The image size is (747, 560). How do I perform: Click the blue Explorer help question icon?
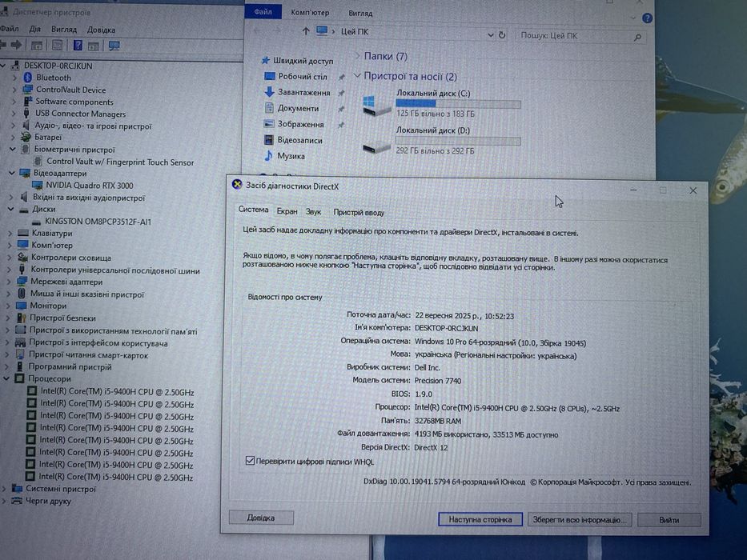(647, 18)
